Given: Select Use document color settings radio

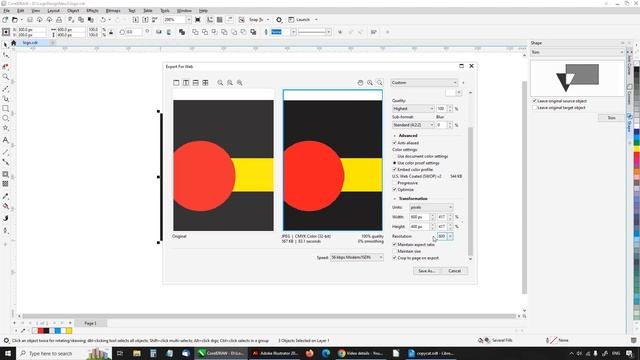Looking at the screenshot, I should (394, 156).
